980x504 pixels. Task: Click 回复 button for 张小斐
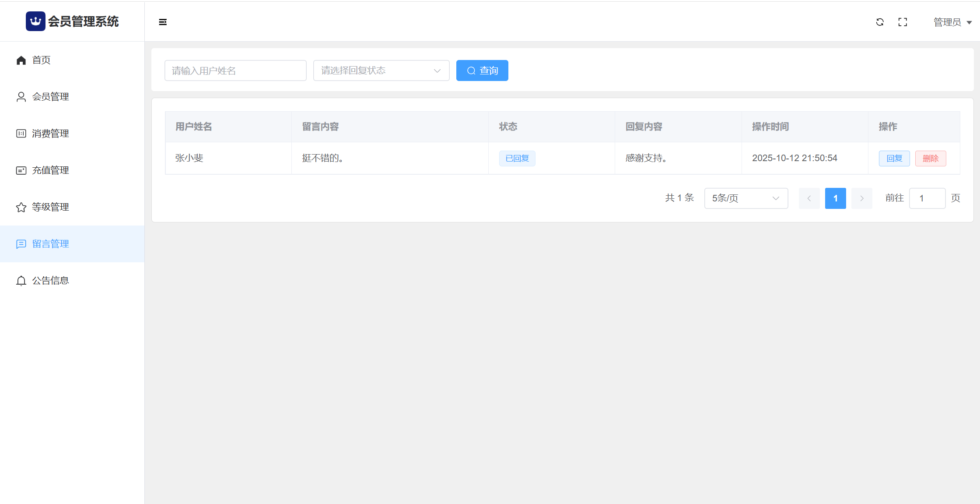click(x=894, y=159)
